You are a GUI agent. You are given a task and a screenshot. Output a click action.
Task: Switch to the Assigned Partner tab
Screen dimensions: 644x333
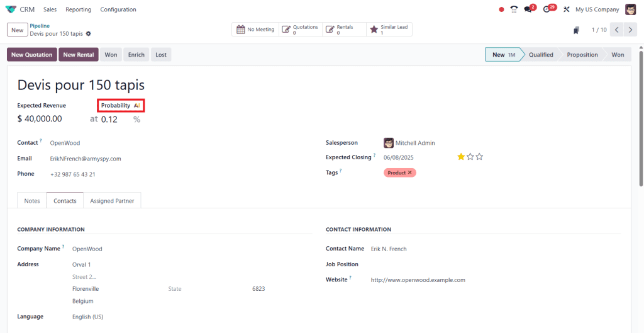pyautogui.click(x=112, y=201)
